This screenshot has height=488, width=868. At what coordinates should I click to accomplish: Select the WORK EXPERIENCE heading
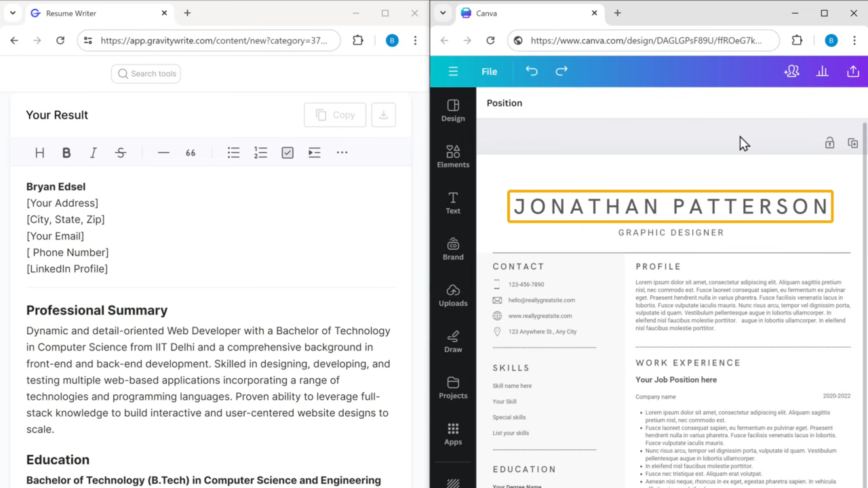688,363
